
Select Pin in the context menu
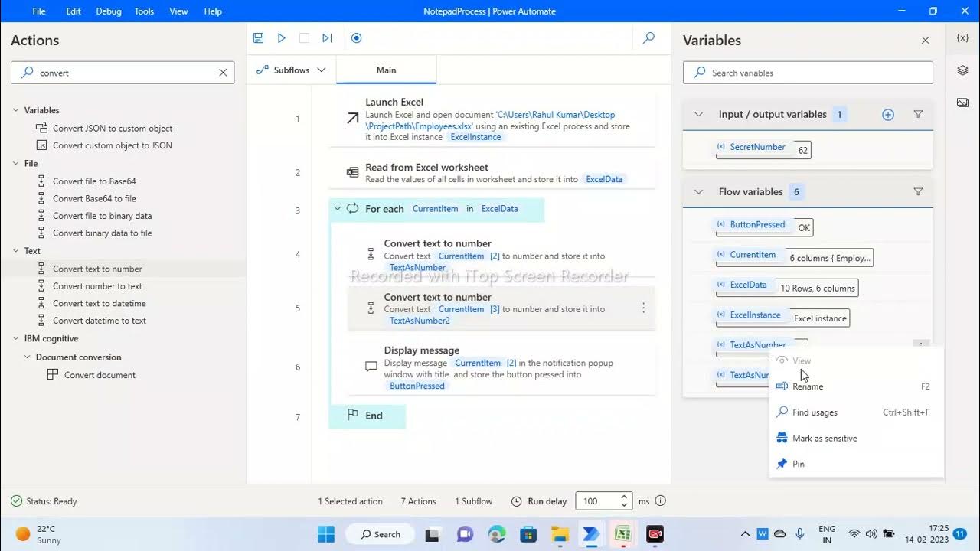[x=856, y=464]
